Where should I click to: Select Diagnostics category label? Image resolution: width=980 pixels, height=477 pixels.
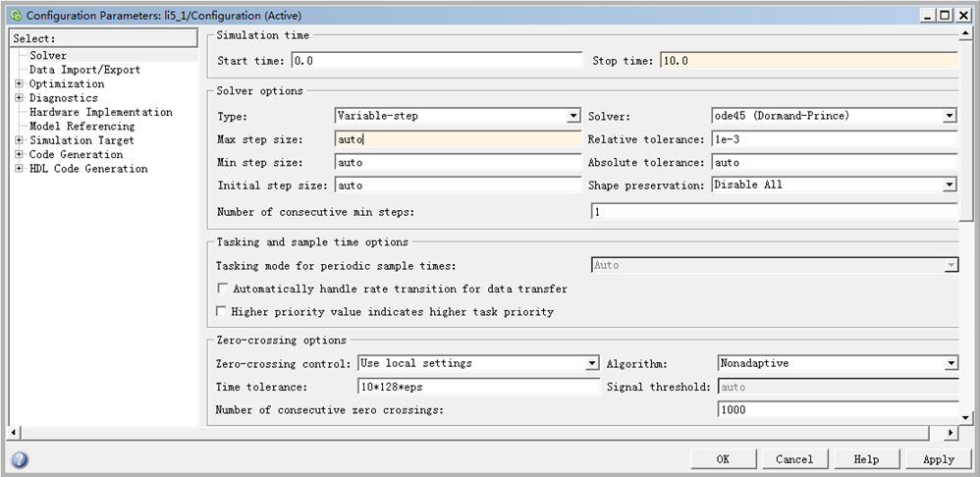click(64, 98)
